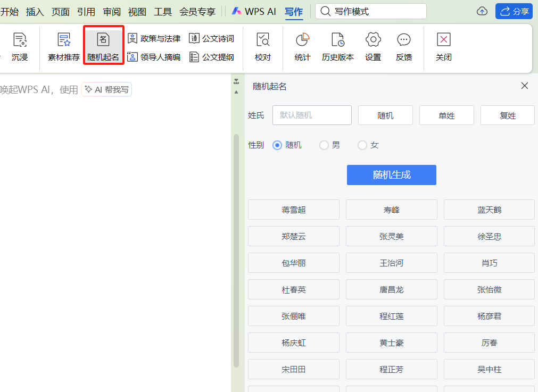538x392 pixels.
Task: Switch to the 写作 tab
Action: pos(293,11)
